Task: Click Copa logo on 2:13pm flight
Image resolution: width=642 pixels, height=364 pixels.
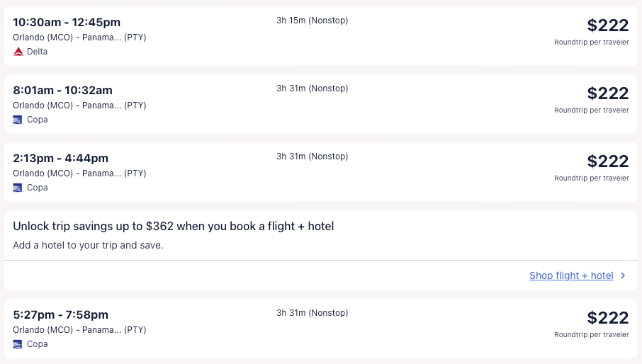Action: point(18,188)
